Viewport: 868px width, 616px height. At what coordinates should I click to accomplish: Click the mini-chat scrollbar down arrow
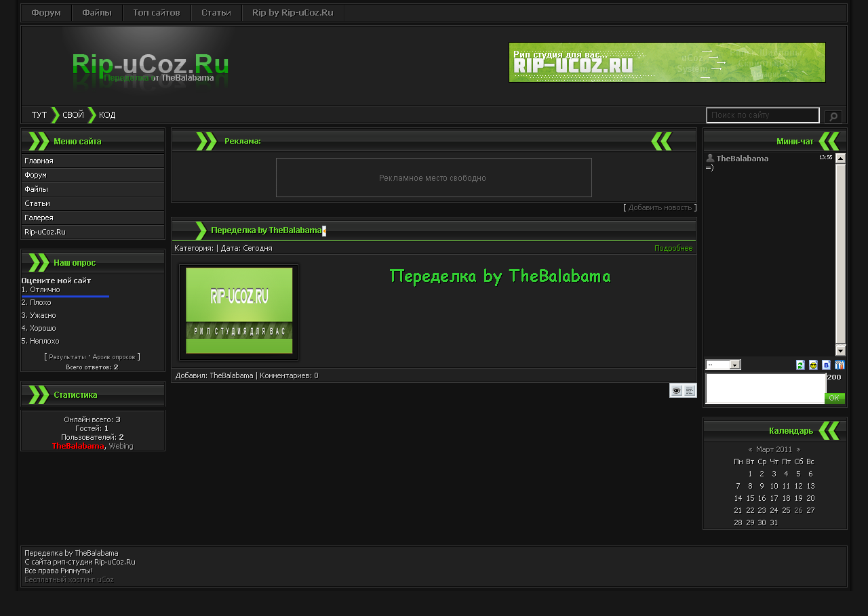coord(841,350)
